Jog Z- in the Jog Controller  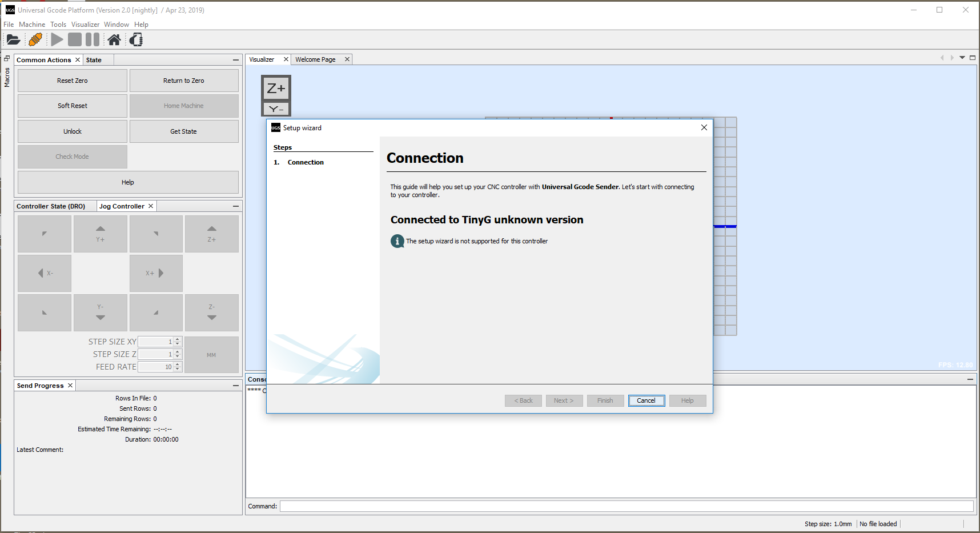coord(212,312)
